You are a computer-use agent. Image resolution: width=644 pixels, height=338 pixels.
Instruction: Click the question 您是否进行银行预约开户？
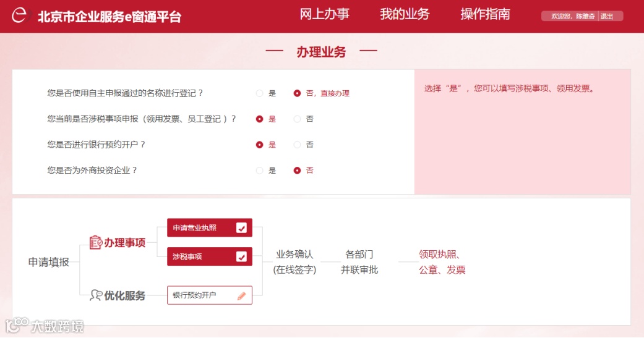pos(97,145)
